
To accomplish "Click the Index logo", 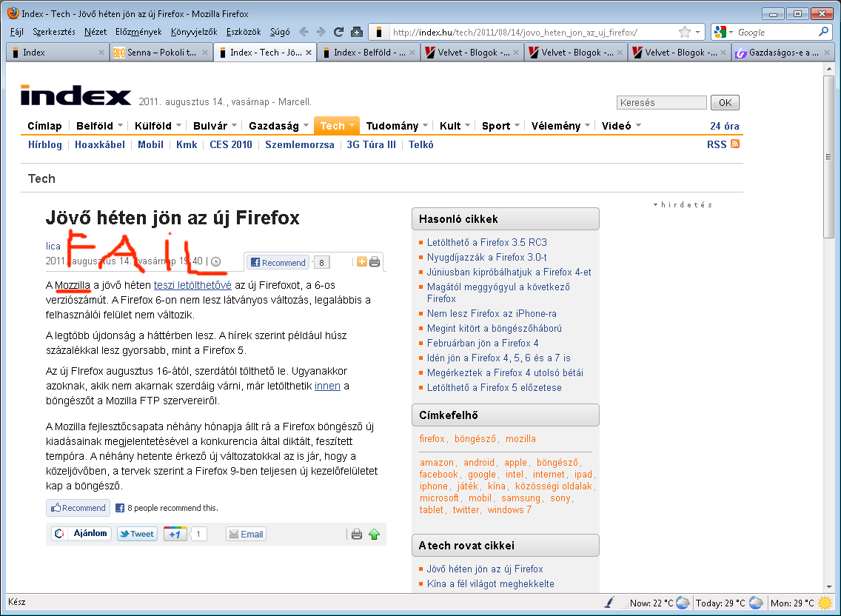I will pyautogui.click(x=76, y=95).
